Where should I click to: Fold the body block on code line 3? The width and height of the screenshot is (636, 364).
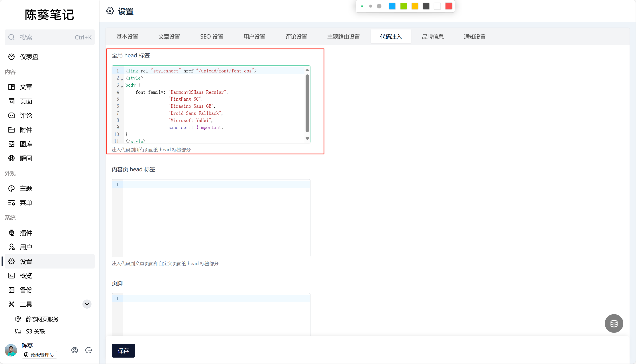click(x=122, y=86)
